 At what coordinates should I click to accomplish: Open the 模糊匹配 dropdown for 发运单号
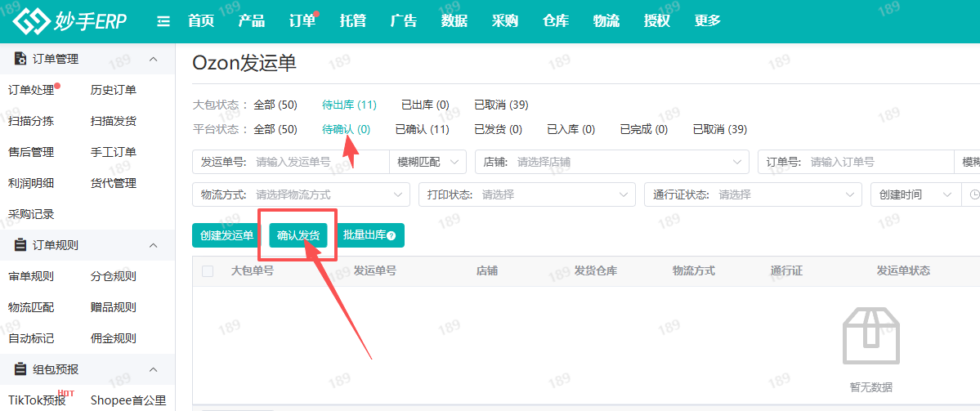[427, 163]
